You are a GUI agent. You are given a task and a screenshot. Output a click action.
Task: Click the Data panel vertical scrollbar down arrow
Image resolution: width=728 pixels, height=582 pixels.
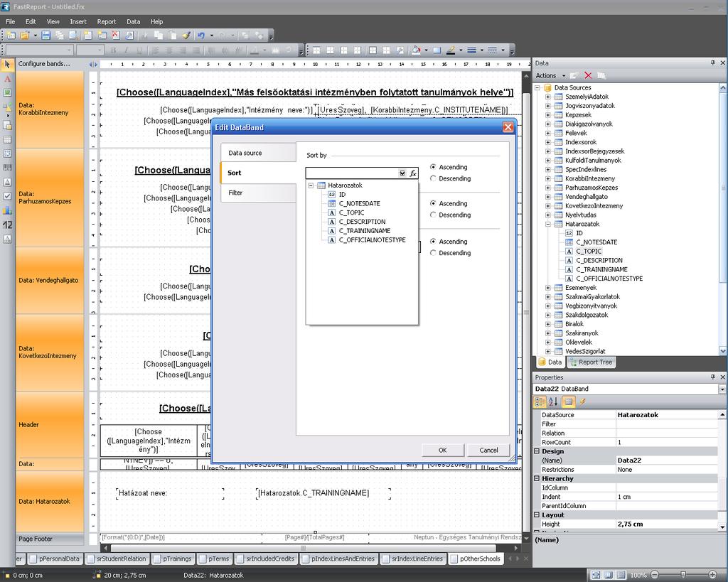(x=723, y=351)
